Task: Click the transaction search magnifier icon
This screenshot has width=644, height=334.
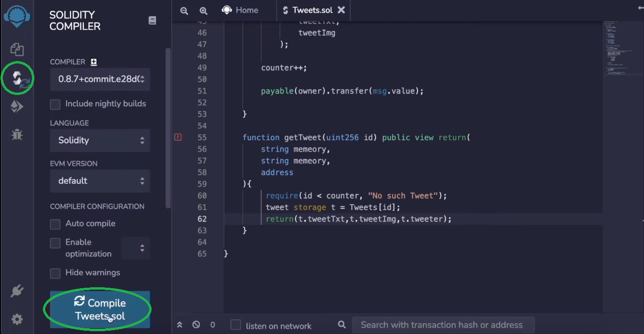Action: (x=342, y=325)
